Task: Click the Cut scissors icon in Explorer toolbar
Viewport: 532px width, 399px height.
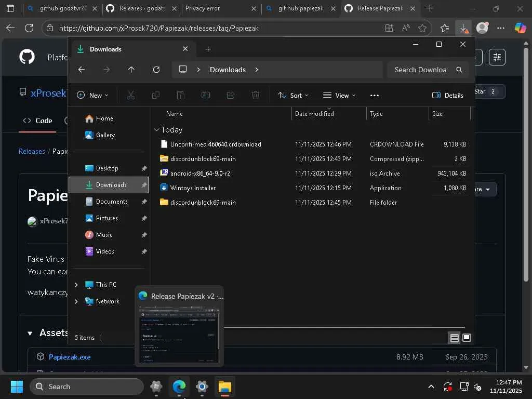Action: (x=130, y=96)
